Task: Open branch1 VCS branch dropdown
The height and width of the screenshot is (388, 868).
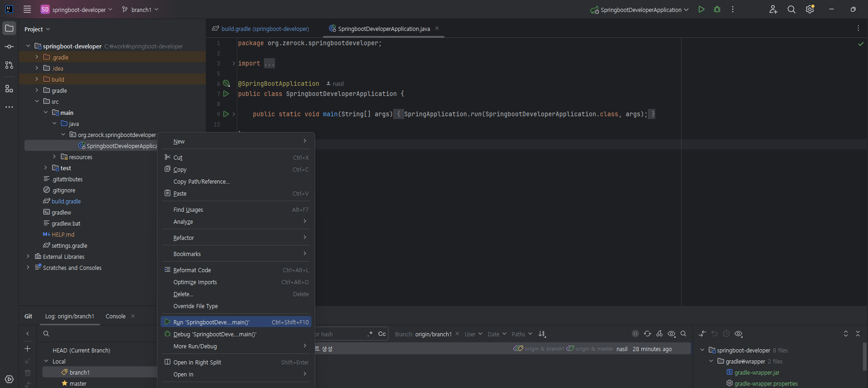Action: coord(140,10)
